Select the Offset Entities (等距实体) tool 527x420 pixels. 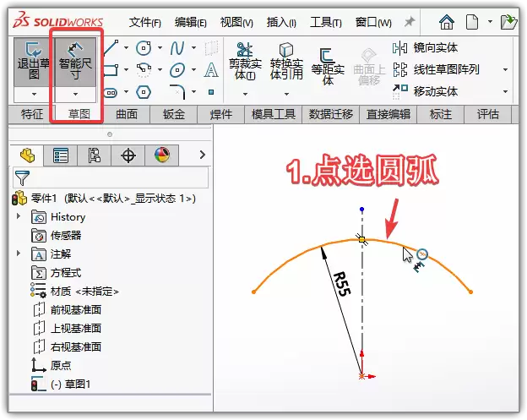click(x=328, y=63)
